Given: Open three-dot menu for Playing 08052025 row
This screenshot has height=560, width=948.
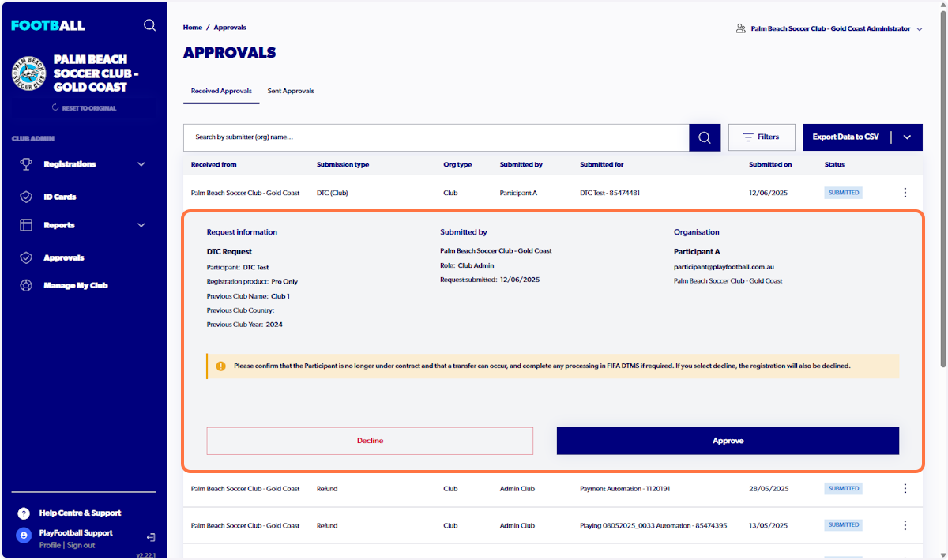Looking at the screenshot, I should click(x=905, y=525).
